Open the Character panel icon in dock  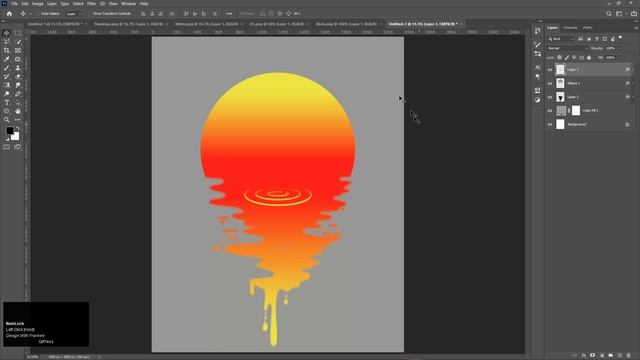click(x=538, y=67)
